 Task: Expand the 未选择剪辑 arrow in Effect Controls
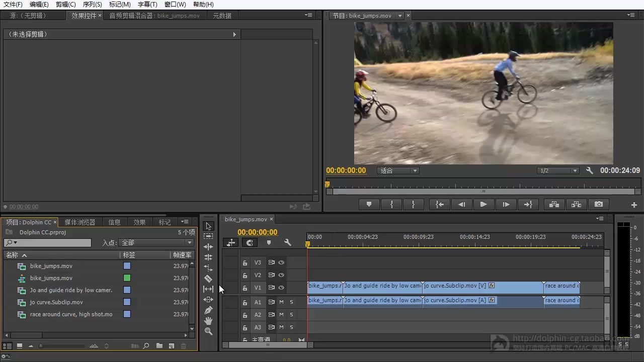(234, 34)
